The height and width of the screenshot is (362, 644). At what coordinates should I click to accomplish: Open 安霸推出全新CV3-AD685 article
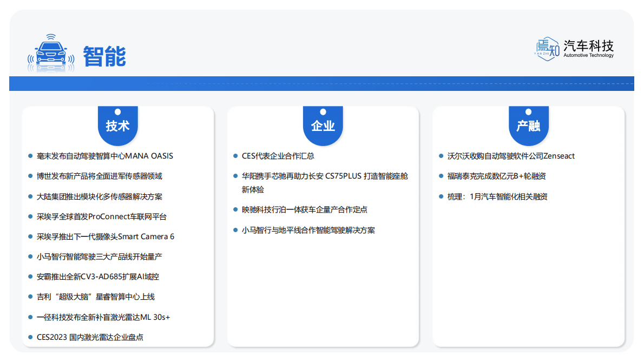pyautogui.click(x=97, y=277)
